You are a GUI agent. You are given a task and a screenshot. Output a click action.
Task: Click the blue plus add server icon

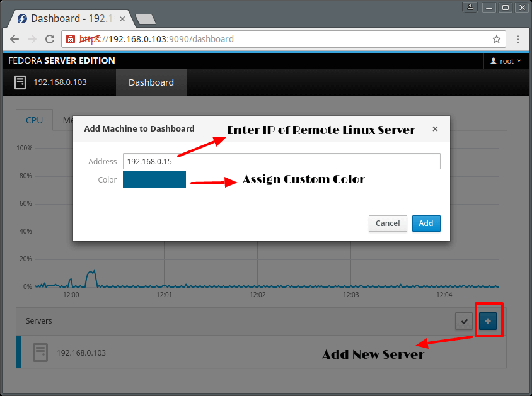pyautogui.click(x=487, y=321)
